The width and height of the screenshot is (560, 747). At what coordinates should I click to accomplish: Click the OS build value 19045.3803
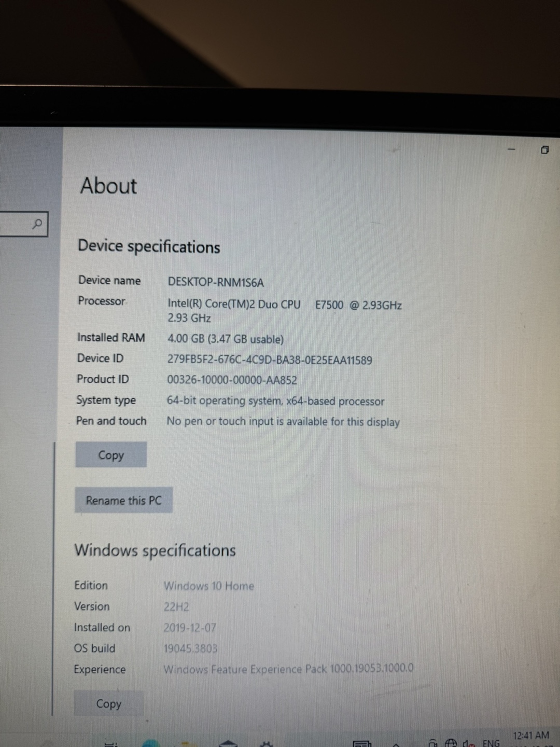(x=190, y=648)
